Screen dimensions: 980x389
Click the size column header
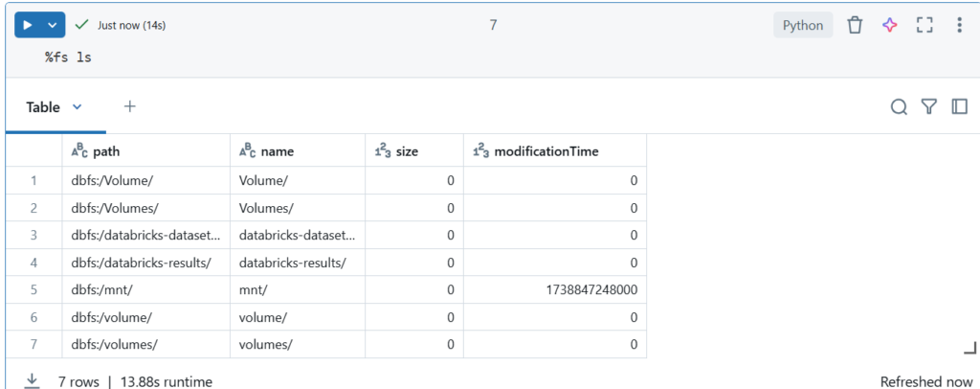click(407, 150)
